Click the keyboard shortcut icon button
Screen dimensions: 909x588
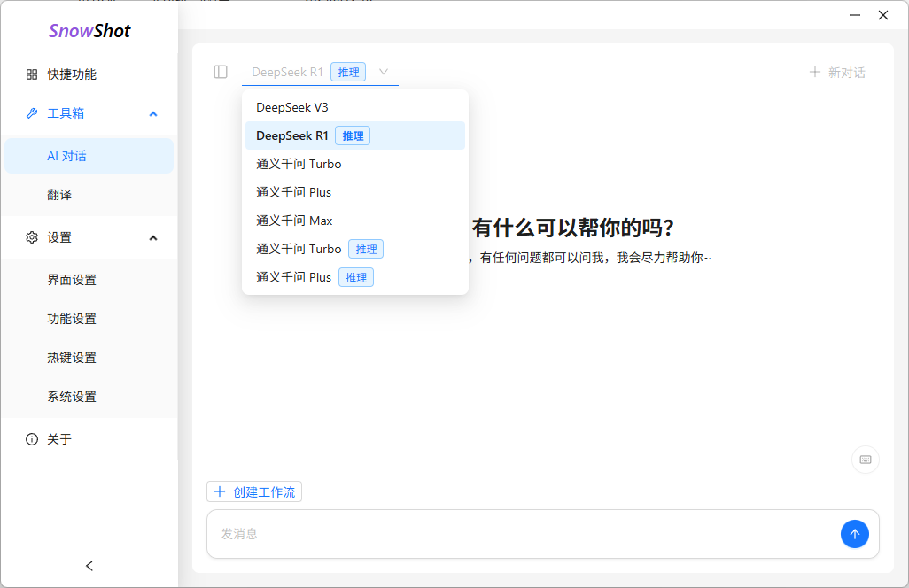(x=865, y=460)
